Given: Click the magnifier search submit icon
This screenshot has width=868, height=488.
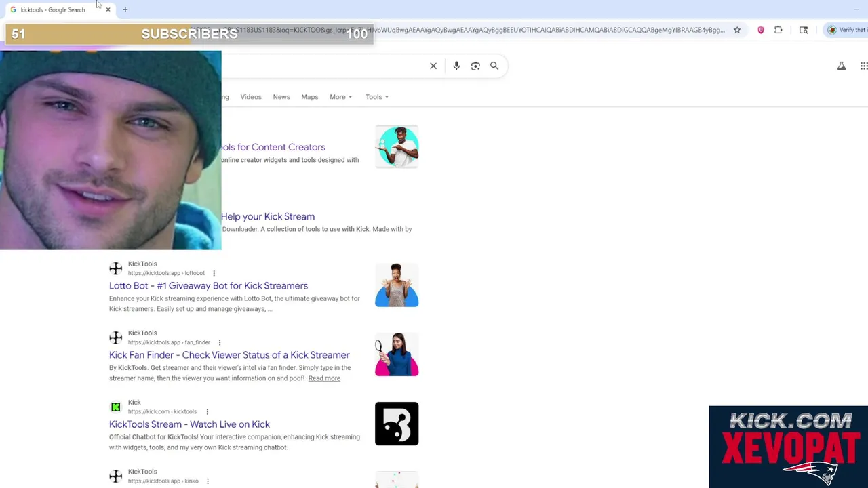Looking at the screenshot, I should [x=494, y=66].
